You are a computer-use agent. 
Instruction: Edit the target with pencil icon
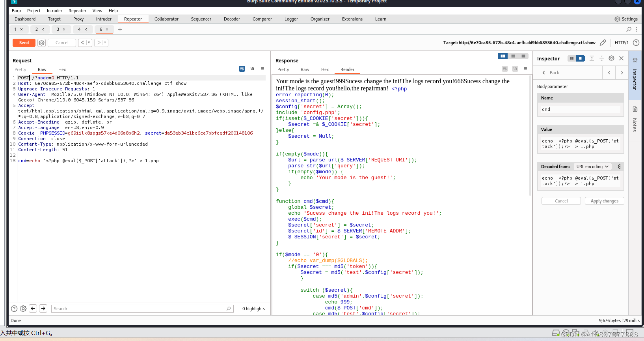pyautogui.click(x=603, y=43)
